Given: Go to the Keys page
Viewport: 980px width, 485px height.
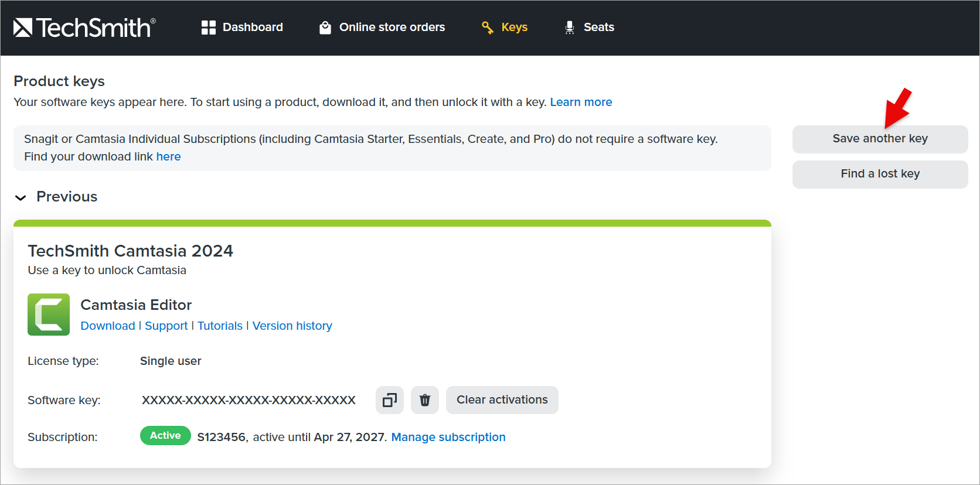Looking at the screenshot, I should pyautogui.click(x=505, y=28).
